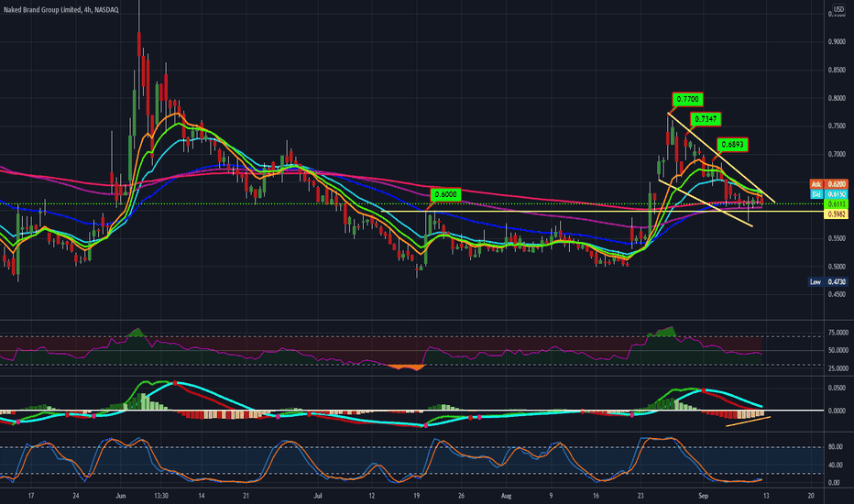This screenshot has width=854, height=504.
Task: Click the 24 date label on time axis
Action: click(76, 496)
